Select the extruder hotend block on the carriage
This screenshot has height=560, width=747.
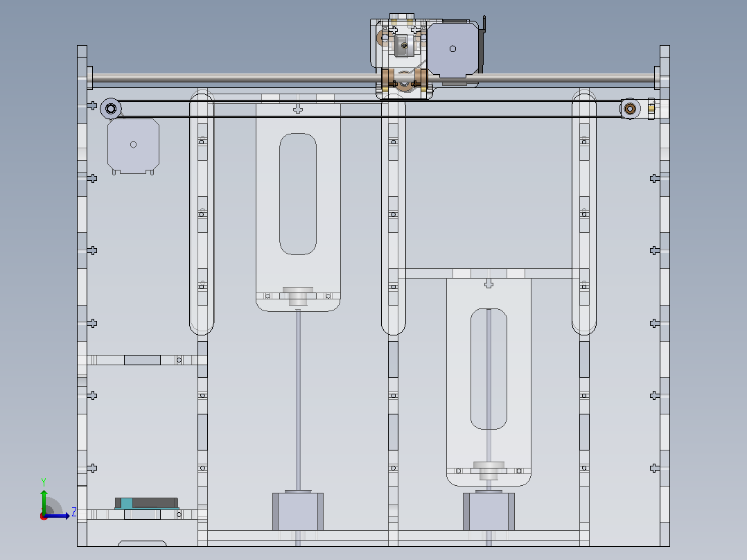pos(404,46)
